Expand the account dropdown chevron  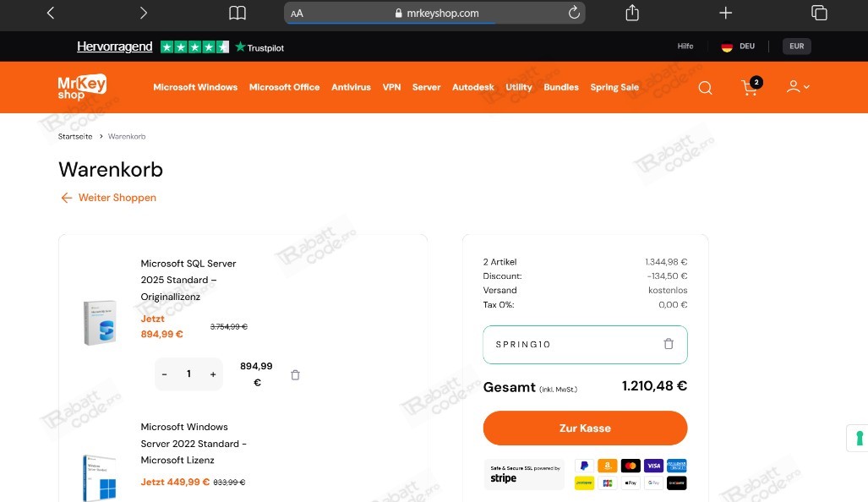pyautogui.click(x=807, y=87)
